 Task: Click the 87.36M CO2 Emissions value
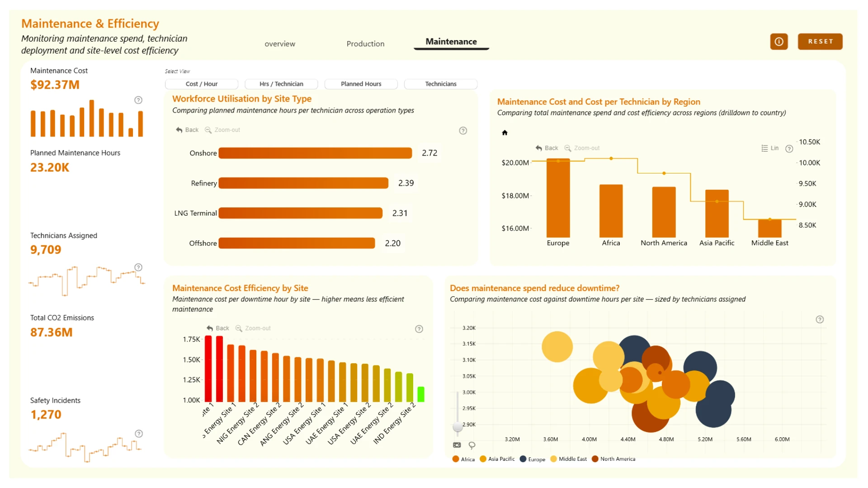[x=51, y=333]
